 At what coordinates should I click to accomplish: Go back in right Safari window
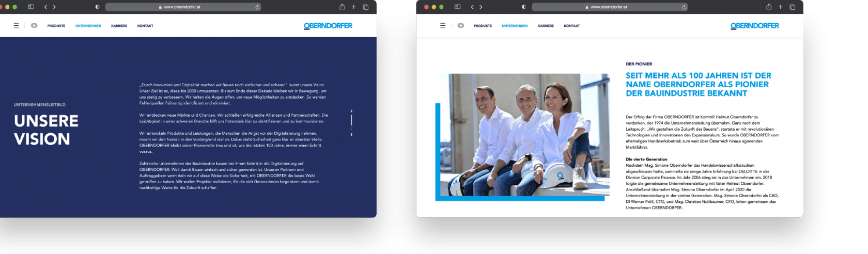pos(472,7)
